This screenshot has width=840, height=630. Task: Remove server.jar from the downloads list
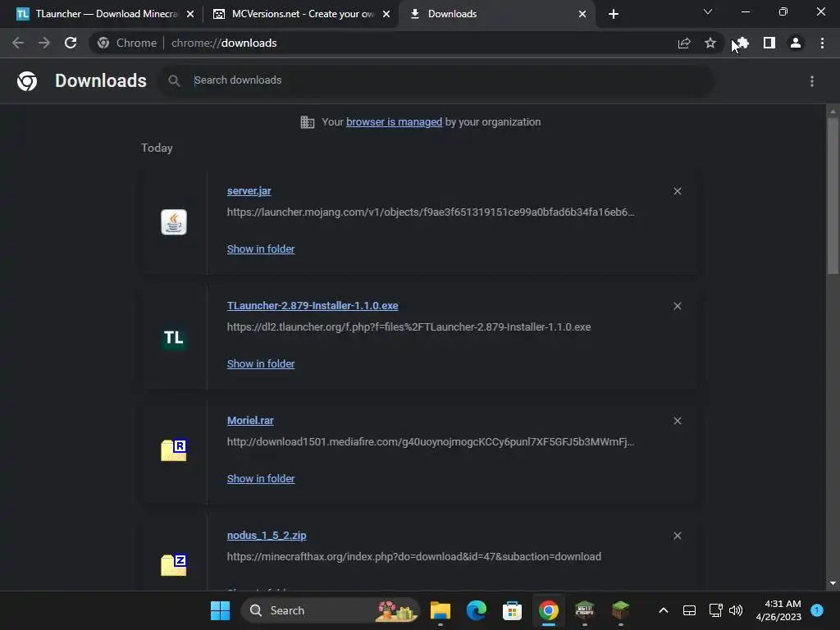click(x=677, y=191)
